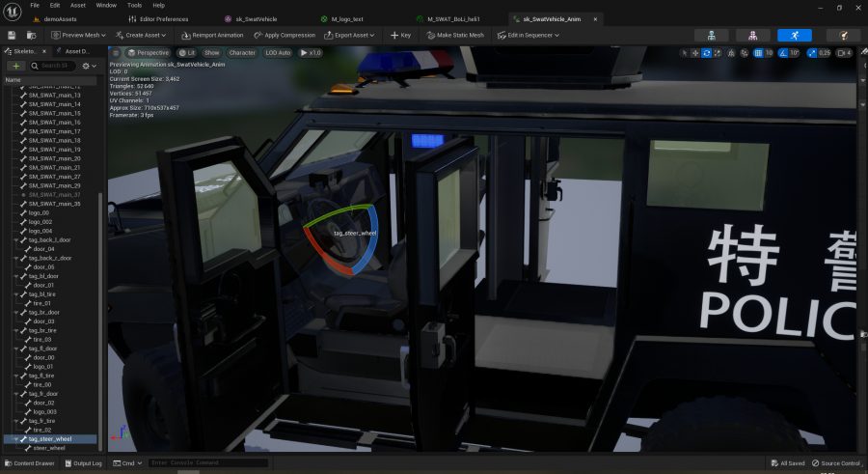Collapse the tag_fl_door bone node
This screenshot has width=868, height=474.
tap(16, 349)
